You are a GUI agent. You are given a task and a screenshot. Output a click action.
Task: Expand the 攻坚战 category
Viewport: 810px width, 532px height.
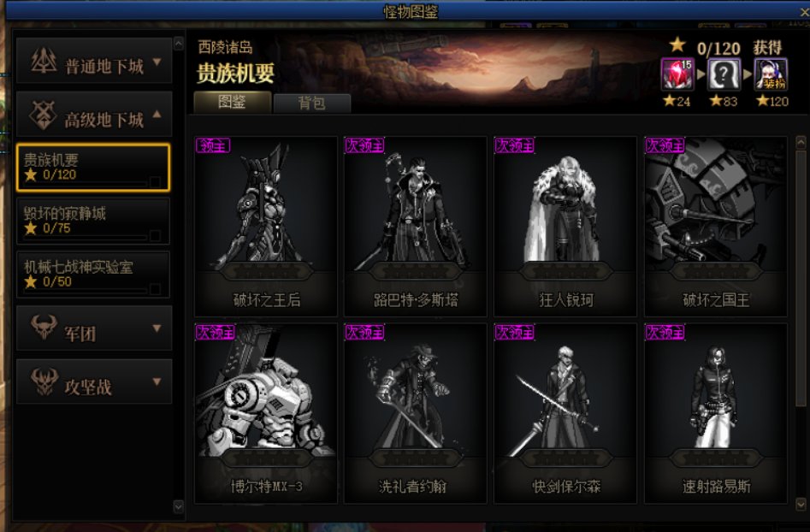tap(94, 381)
